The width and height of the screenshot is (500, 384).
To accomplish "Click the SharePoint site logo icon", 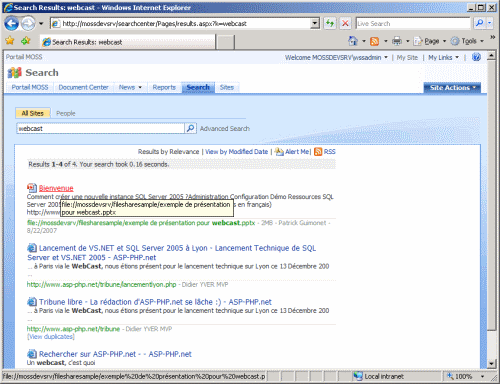I will 14,72.
